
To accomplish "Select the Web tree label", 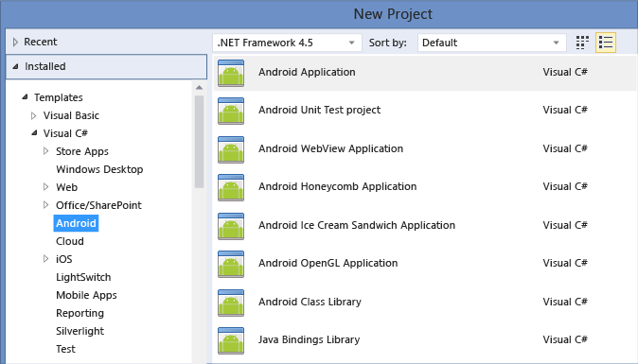I will pyautogui.click(x=66, y=187).
